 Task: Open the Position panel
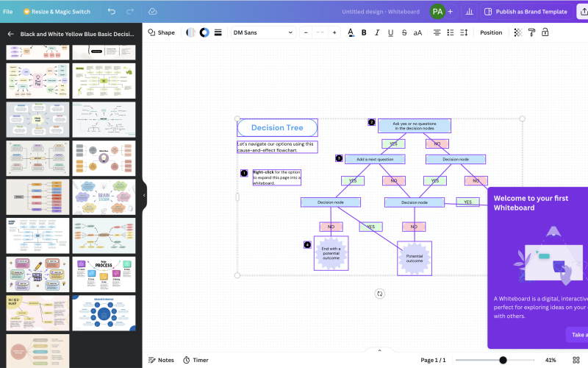491,32
